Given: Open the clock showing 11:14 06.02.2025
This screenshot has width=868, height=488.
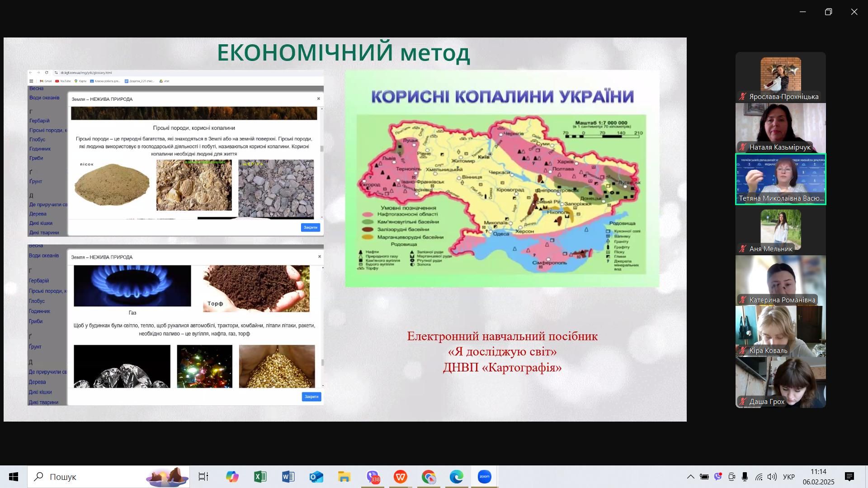Looking at the screenshot, I should [818, 477].
